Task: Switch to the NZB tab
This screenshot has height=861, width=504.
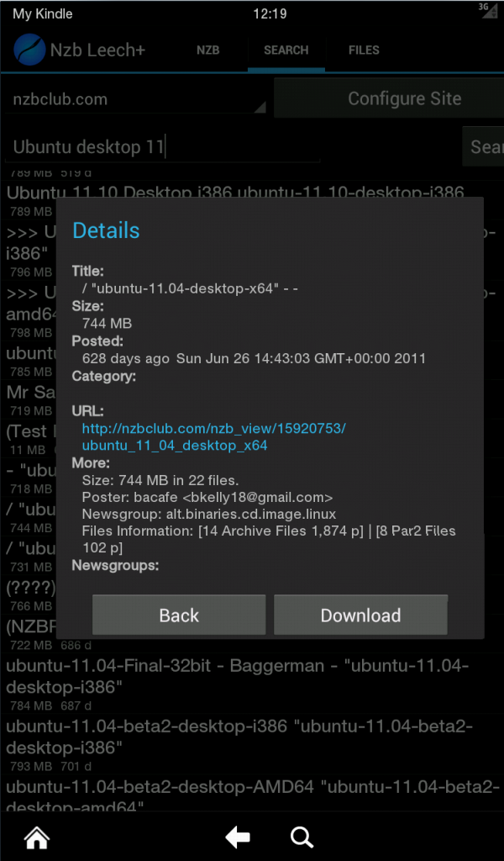Action: click(207, 50)
